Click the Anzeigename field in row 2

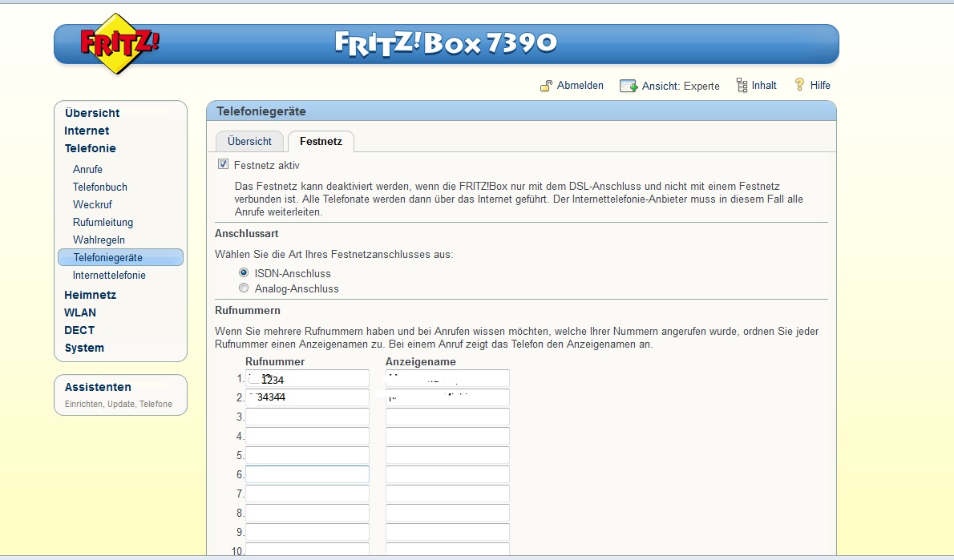pos(448,397)
